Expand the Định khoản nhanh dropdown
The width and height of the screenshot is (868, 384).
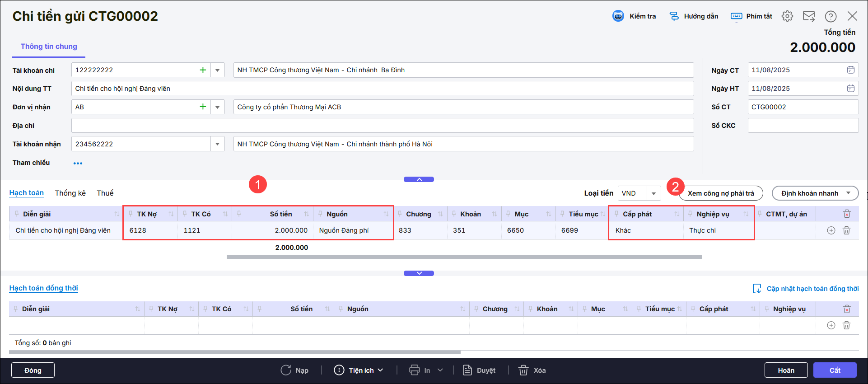pos(848,193)
